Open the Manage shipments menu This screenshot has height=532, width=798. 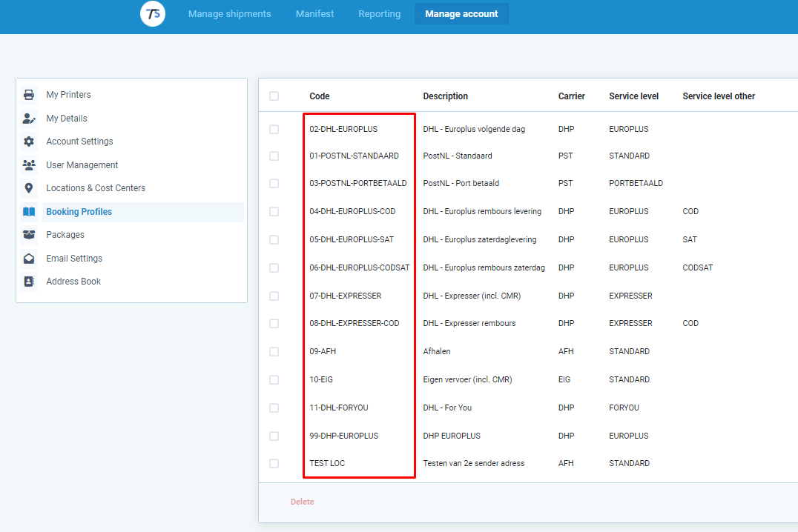click(x=229, y=13)
